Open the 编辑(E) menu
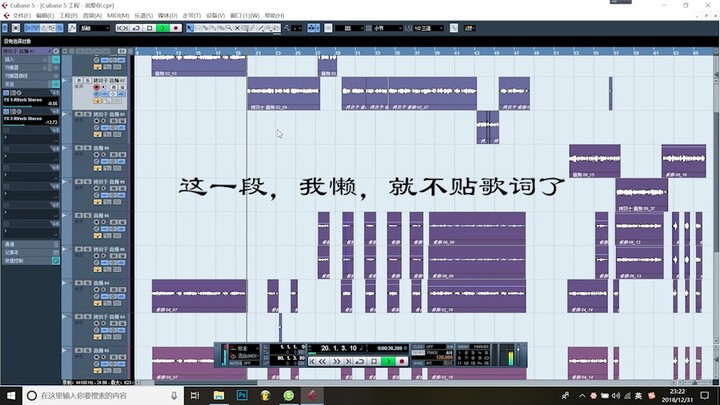Image resolution: width=720 pixels, height=405 pixels. [x=45, y=16]
